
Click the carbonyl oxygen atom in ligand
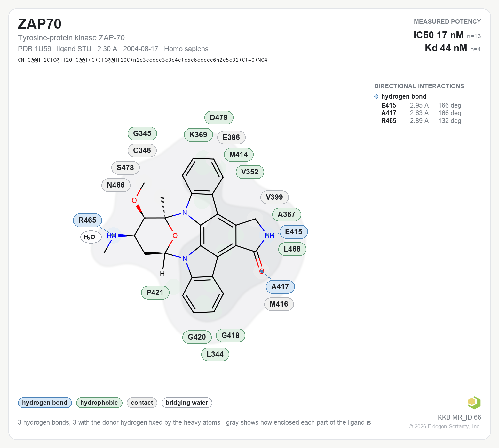pos(262,271)
